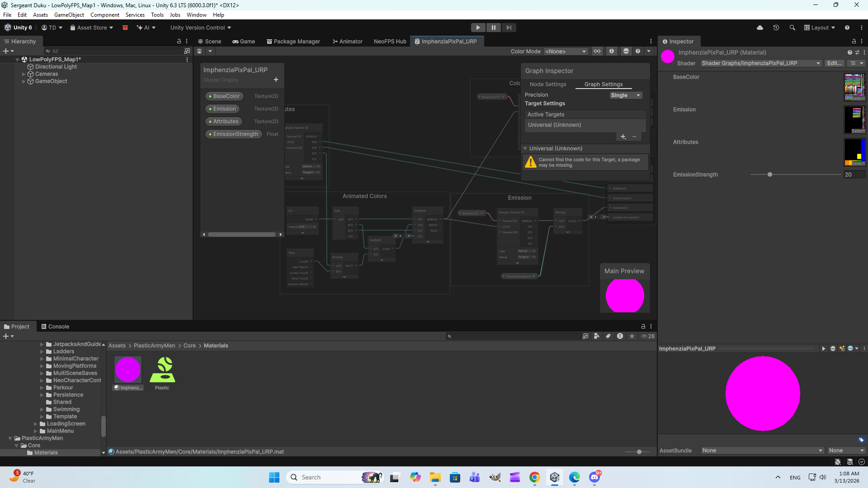Click Search by Label tag icon
Screen dimensions: 868x488
click(609, 336)
